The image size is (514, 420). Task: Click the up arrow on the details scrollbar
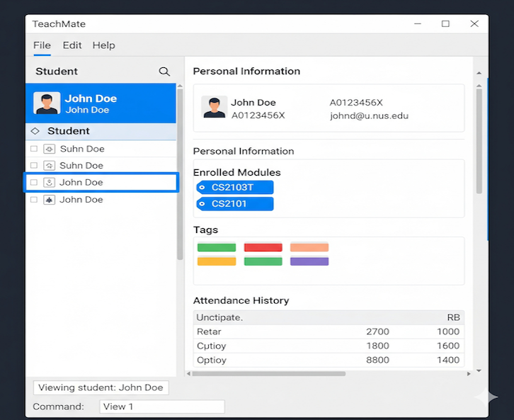[479, 74]
